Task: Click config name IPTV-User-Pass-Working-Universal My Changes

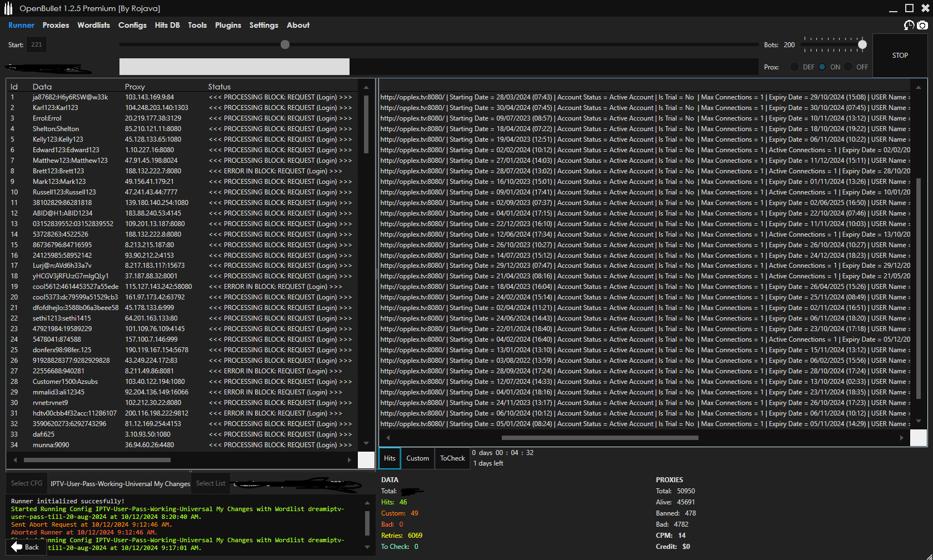Action: point(120,484)
